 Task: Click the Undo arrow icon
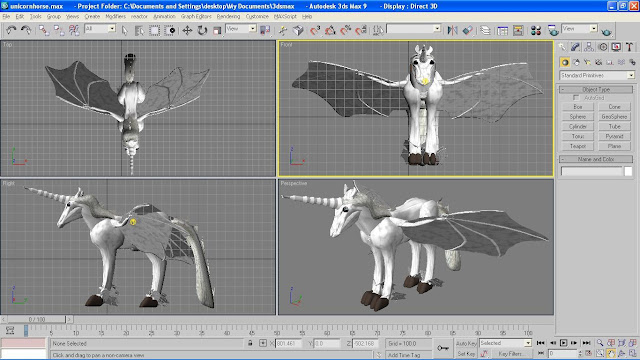click(11, 30)
